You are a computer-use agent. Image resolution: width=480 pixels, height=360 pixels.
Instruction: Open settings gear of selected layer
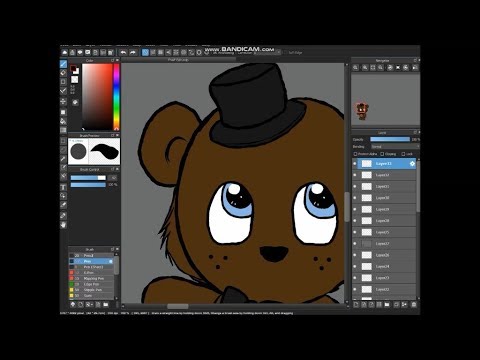(x=412, y=163)
